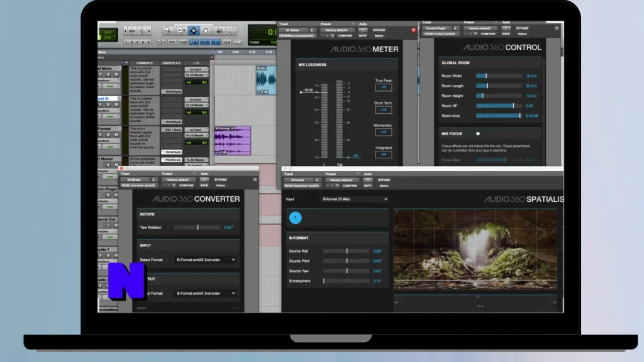
Task: Select the purple B-Format audio clip
Action: pos(233,141)
